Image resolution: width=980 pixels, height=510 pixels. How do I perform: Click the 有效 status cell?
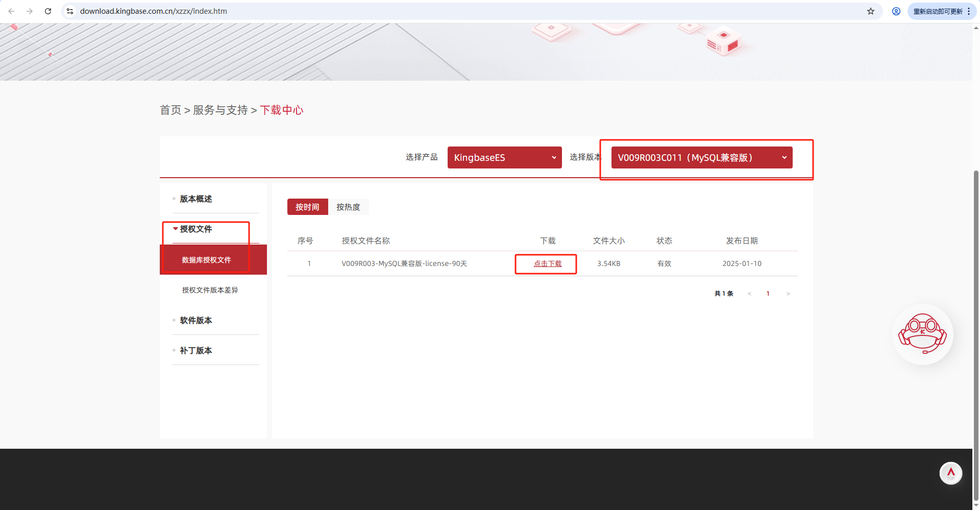click(665, 264)
